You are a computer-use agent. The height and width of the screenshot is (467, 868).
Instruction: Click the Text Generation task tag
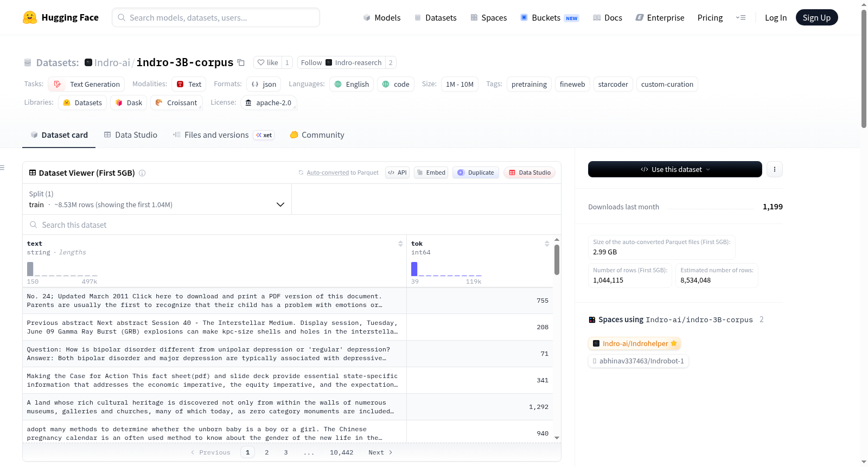pyautogui.click(x=86, y=84)
